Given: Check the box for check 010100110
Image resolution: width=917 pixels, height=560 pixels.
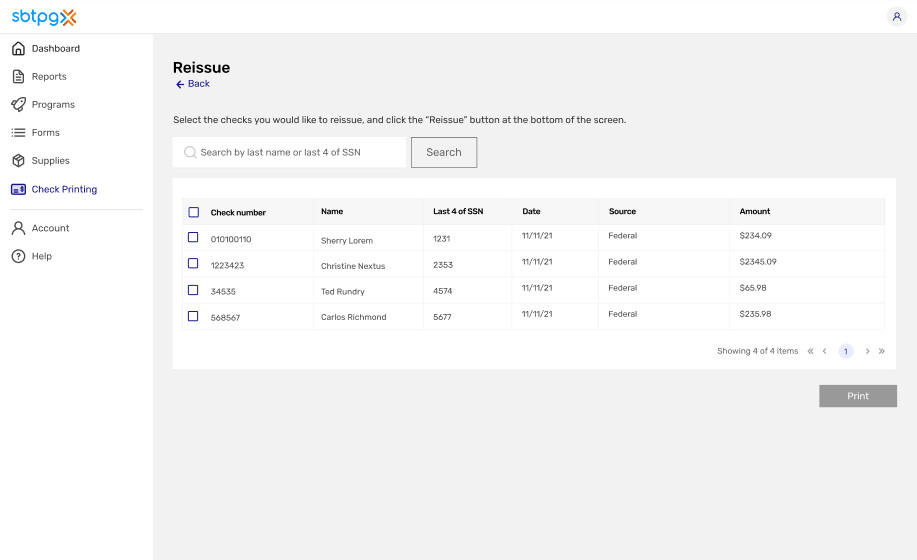Looking at the screenshot, I should pos(193,237).
